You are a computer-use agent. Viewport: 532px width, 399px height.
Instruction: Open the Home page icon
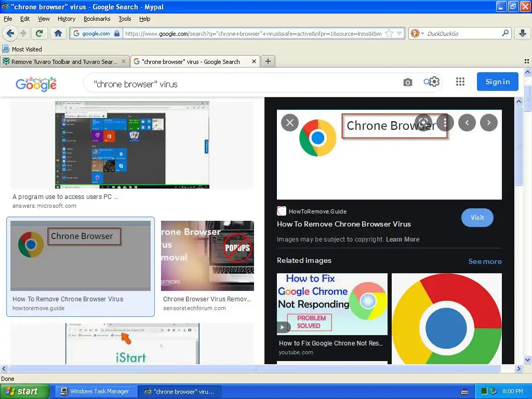tap(58, 33)
